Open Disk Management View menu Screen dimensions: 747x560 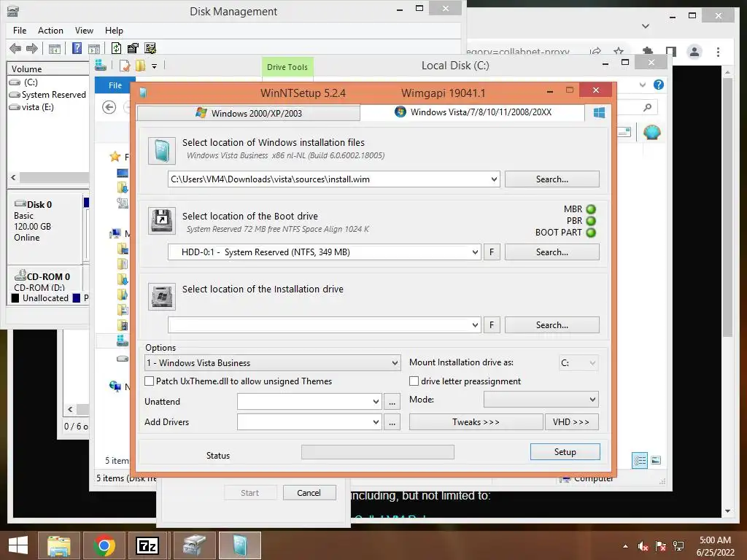[x=84, y=31]
